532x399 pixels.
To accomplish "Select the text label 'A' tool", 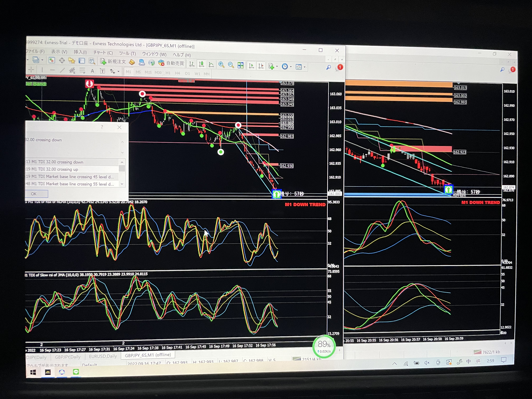I will point(92,71).
